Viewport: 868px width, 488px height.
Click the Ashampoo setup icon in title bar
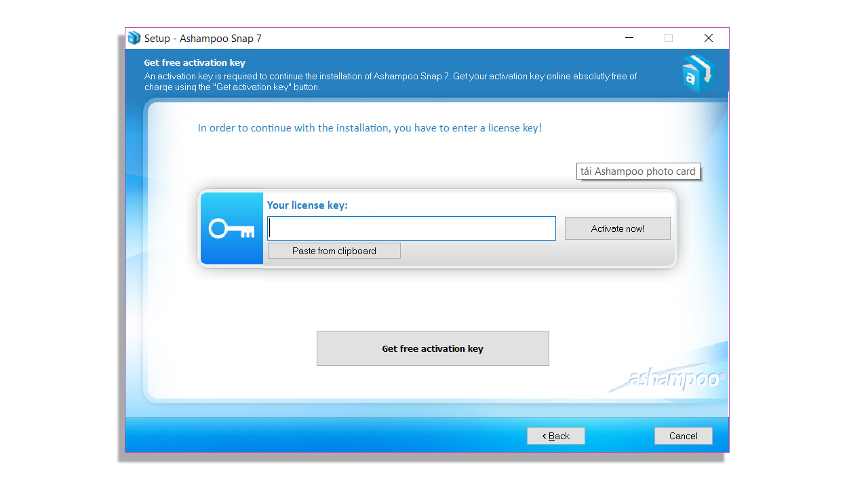click(134, 38)
